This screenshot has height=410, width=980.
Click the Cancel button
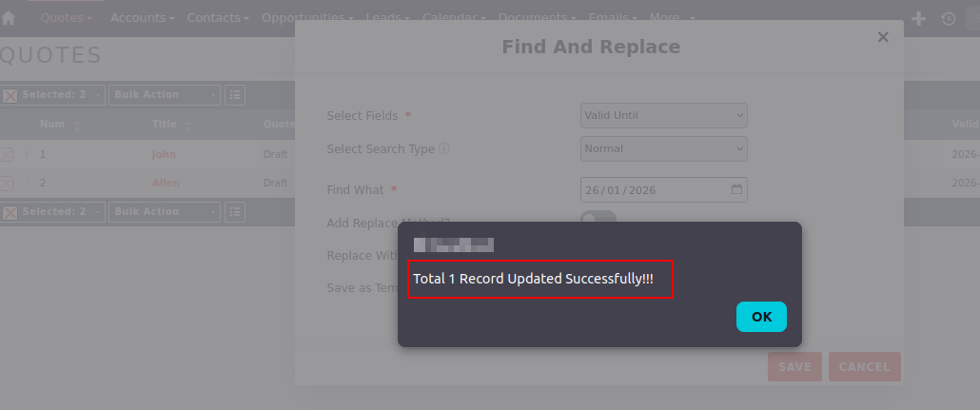pos(864,366)
